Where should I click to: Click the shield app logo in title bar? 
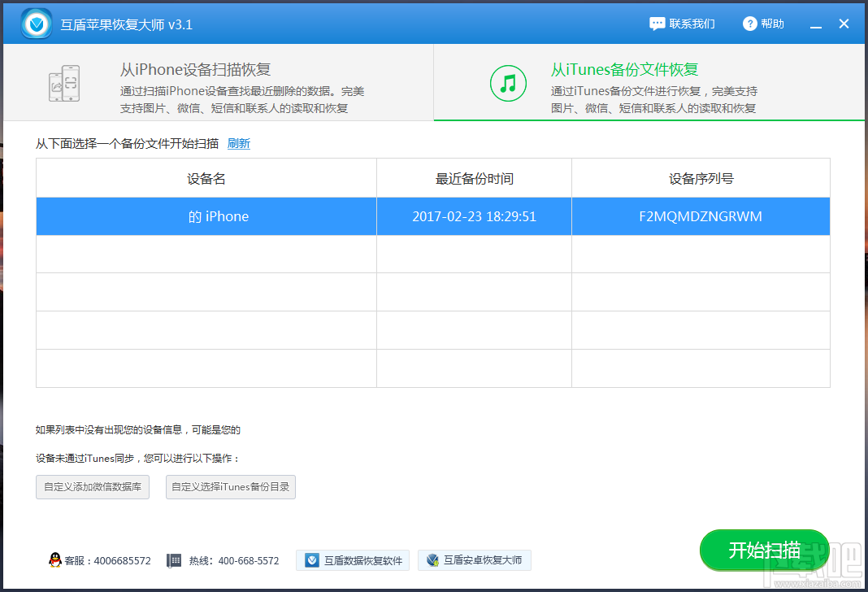(34, 23)
